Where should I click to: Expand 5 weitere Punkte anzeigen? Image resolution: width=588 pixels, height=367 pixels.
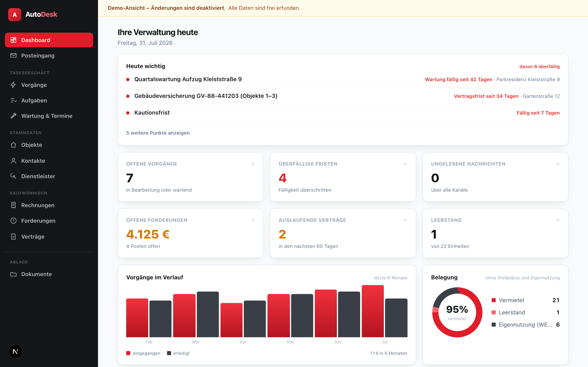158,133
